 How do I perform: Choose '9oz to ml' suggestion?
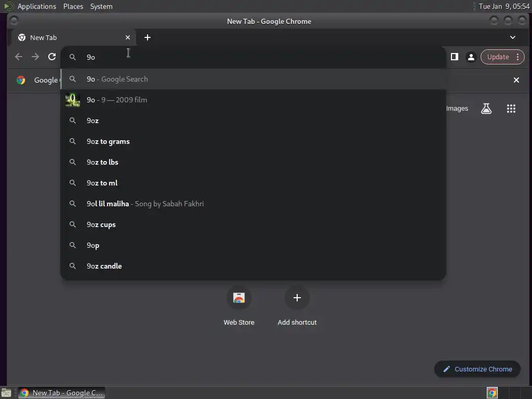253,183
